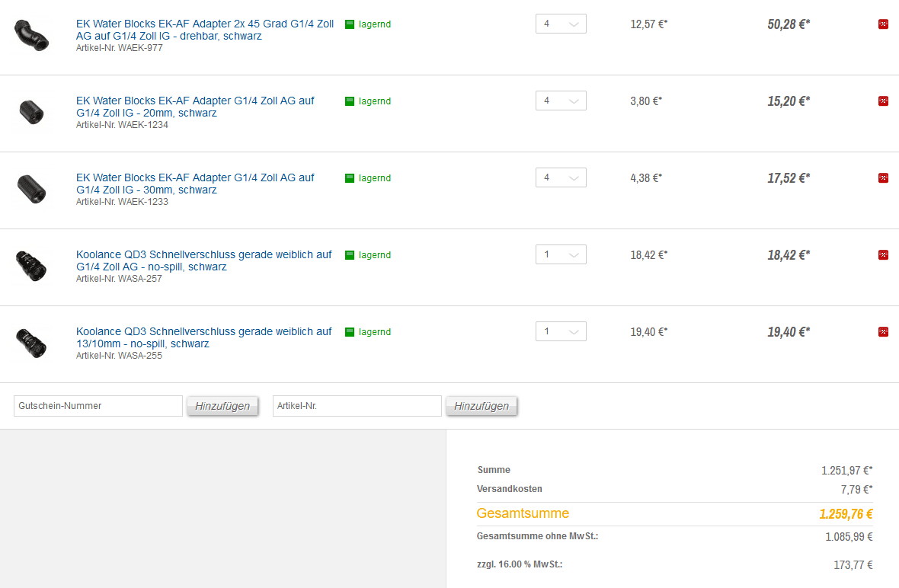Click green lagernd status icon for WASA-257

pos(350,254)
